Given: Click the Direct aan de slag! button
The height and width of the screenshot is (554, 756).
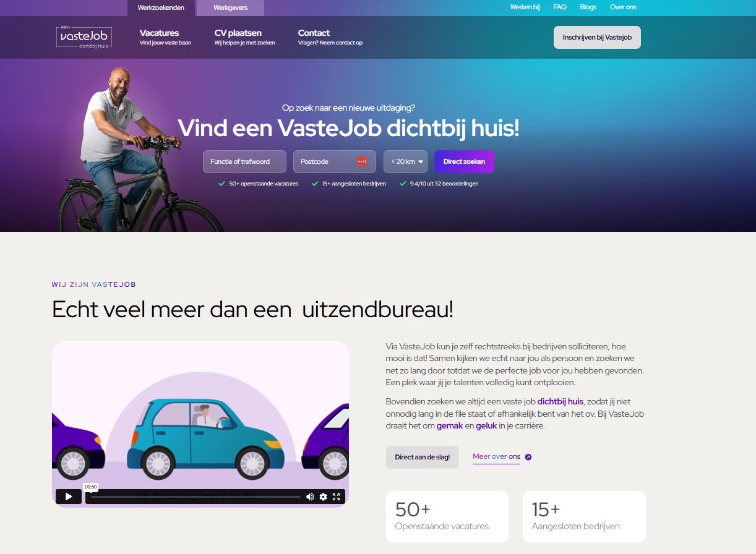Looking at the screenshot, I should (423, 457).
